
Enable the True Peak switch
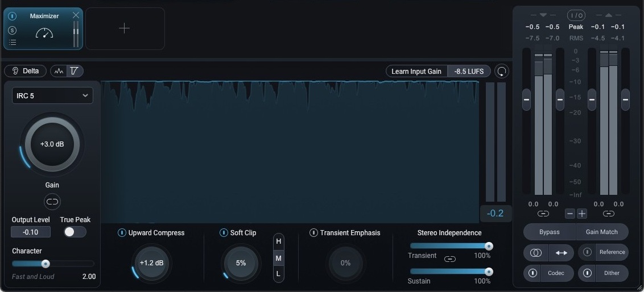[x=75, y=232]
